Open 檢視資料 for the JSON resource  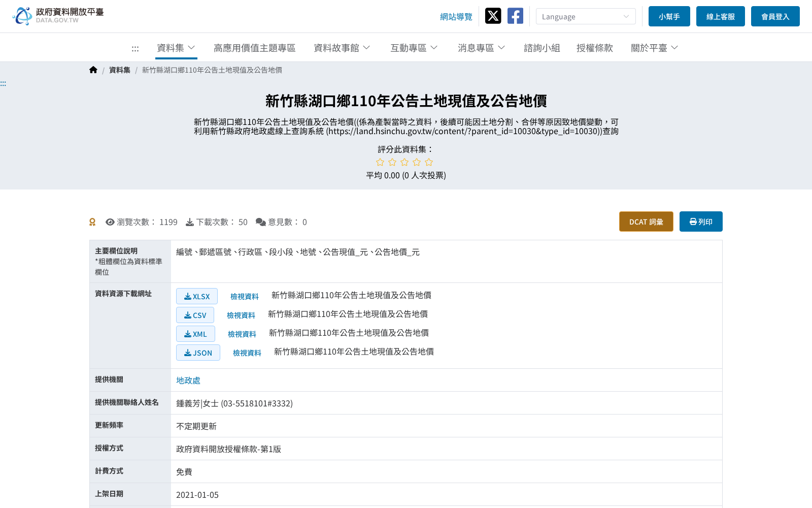tap(247, 353)
